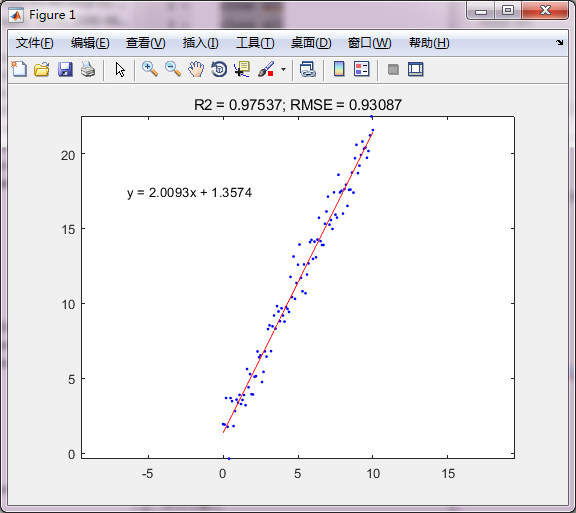Open the 插入(I) menu

point(201,43)
